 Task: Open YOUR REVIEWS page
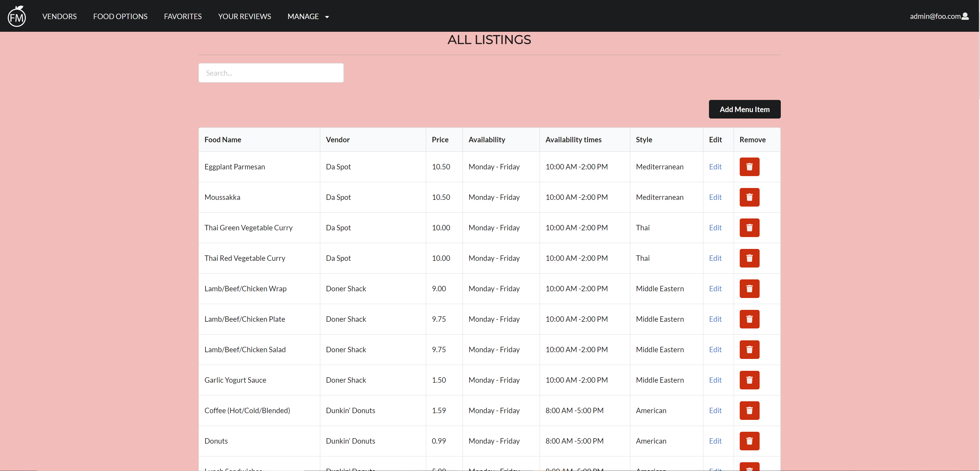(244, 16)
